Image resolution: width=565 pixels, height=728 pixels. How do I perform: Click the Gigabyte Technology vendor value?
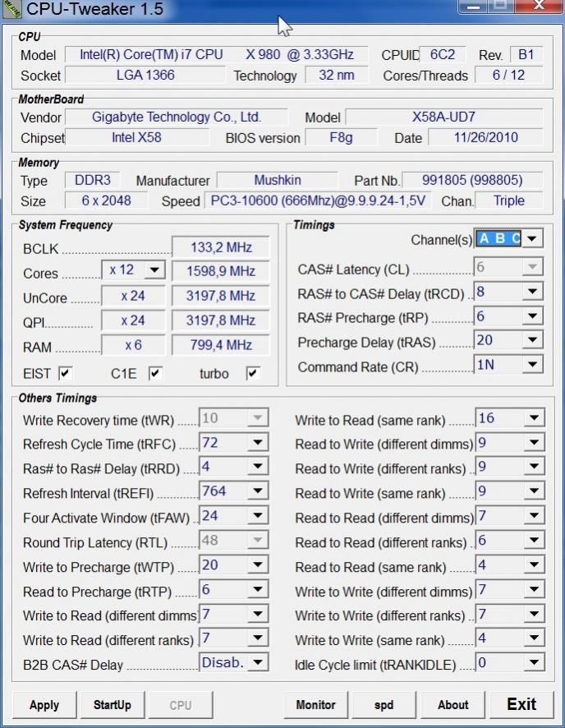click(x=177, y=117)
